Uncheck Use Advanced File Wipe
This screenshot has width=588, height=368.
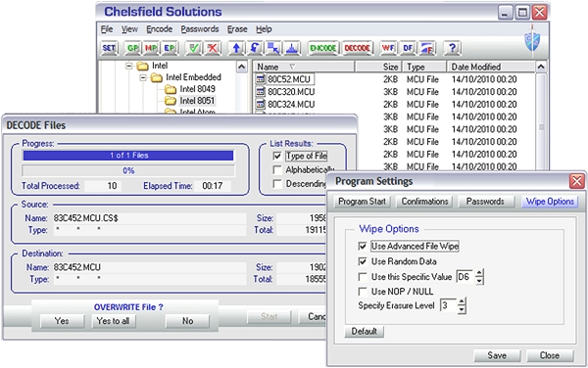[363, 246]
